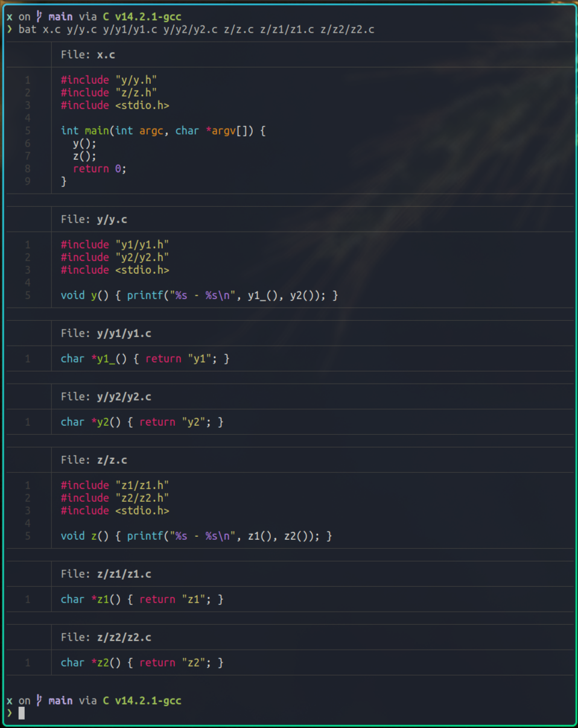This screenshot has width=578, height=728.
Task: Select the "File: z/z2/z2.c" header
Action: 106,637
